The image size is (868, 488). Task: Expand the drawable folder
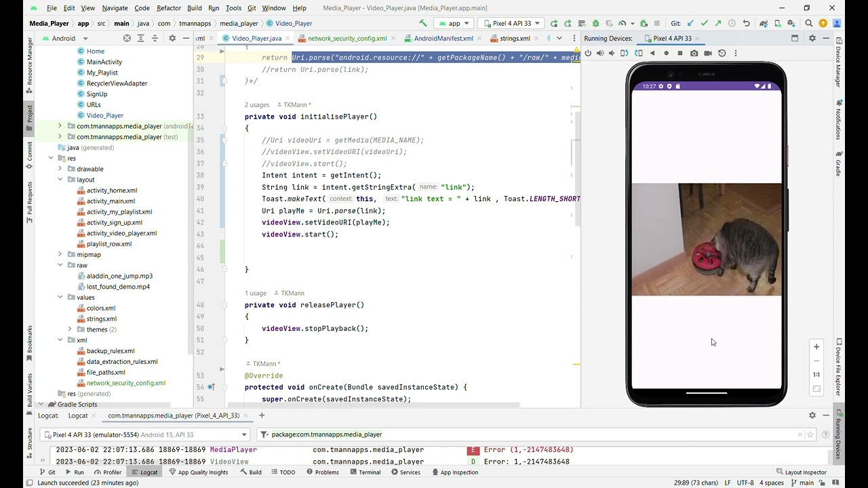tap(60, 169)
